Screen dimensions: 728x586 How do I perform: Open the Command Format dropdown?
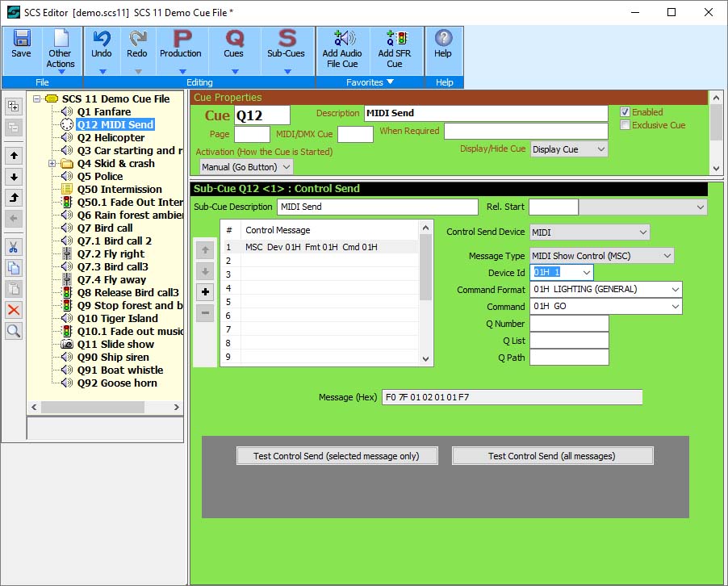[605, 289]
